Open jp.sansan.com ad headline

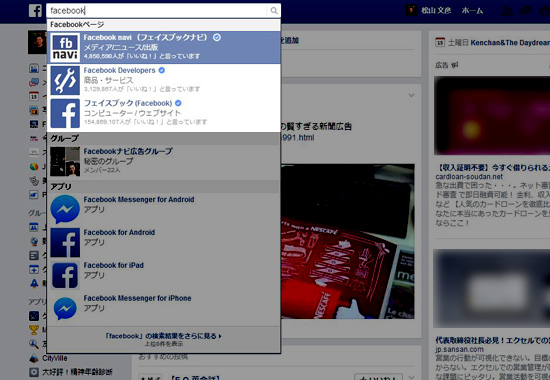(492, 340)
